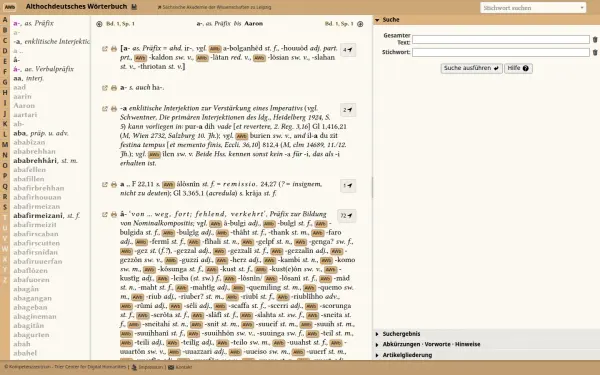Open the Hilfe button

pyautogui.click(x=518, y=68)
